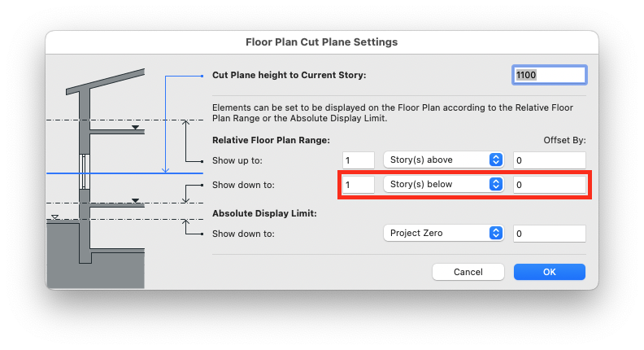Click the Cut Plane height input field
644x350 pixels.
coord(549,75)
